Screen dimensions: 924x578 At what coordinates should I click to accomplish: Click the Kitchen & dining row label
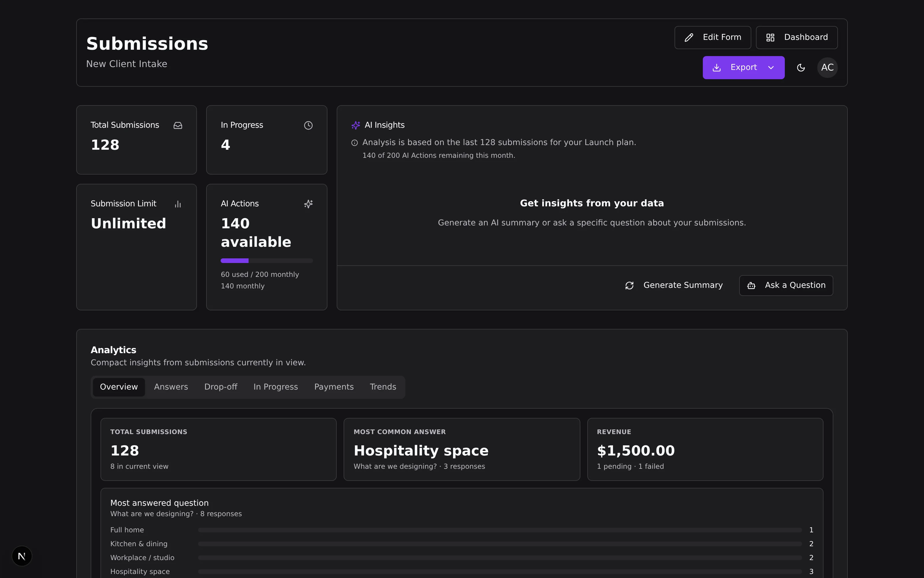pos(139,544)
